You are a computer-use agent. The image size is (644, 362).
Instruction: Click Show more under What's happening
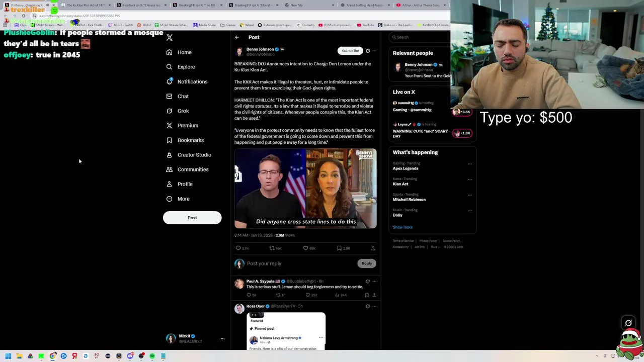click(x=403, y=227)
